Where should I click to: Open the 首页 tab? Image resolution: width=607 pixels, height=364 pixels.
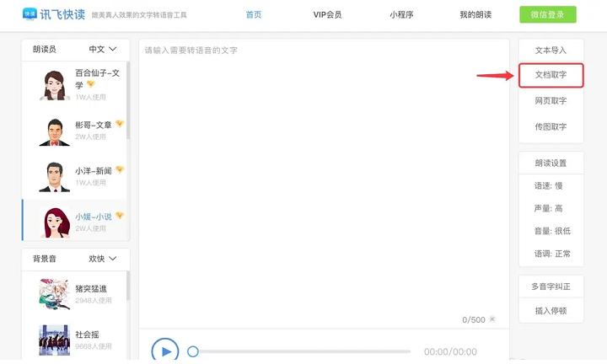coord(254,14)
